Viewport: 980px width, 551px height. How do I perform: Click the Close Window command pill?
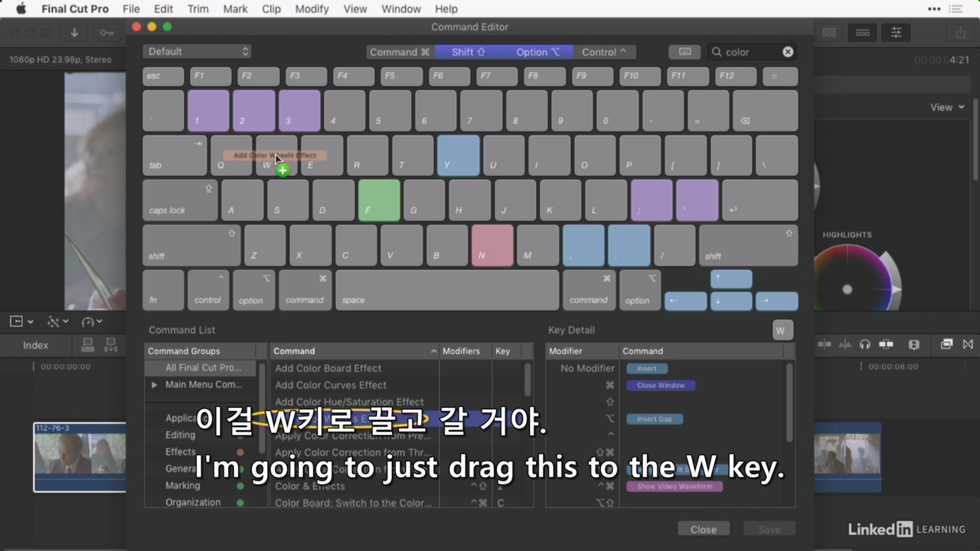(x=661, y=385)
